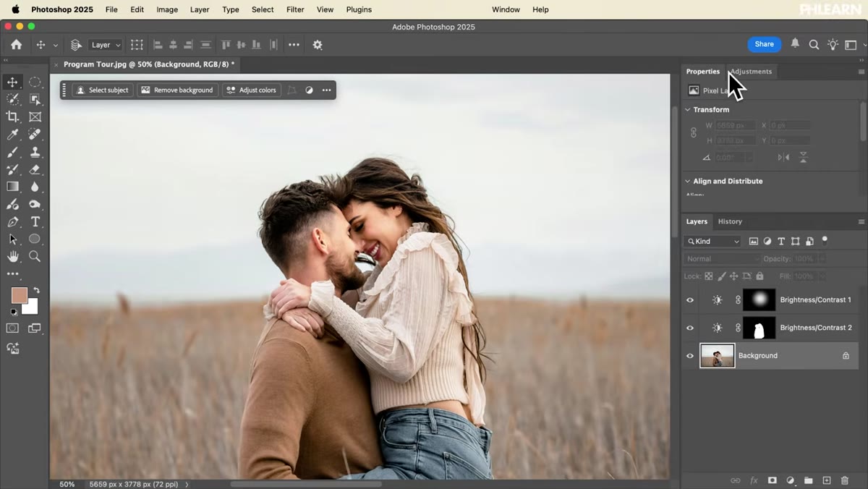Toggle type layer filter T icon
This screenshot has height=489, width=868.
point(781,242)
